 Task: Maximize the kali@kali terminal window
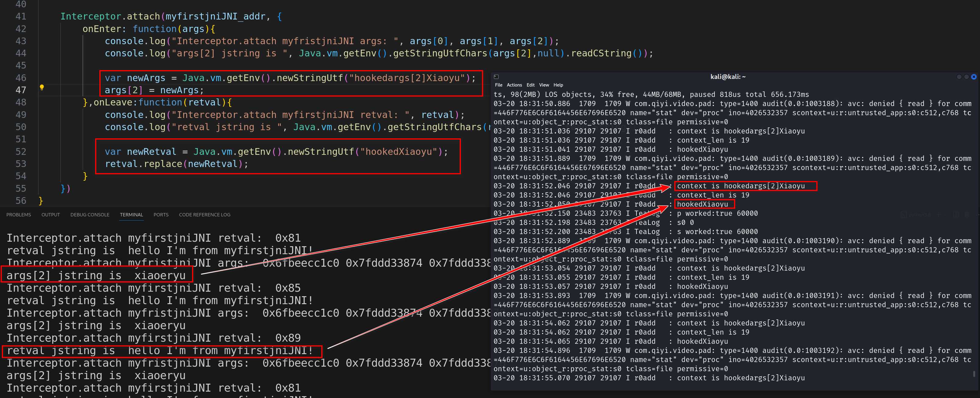coord(966,77)
